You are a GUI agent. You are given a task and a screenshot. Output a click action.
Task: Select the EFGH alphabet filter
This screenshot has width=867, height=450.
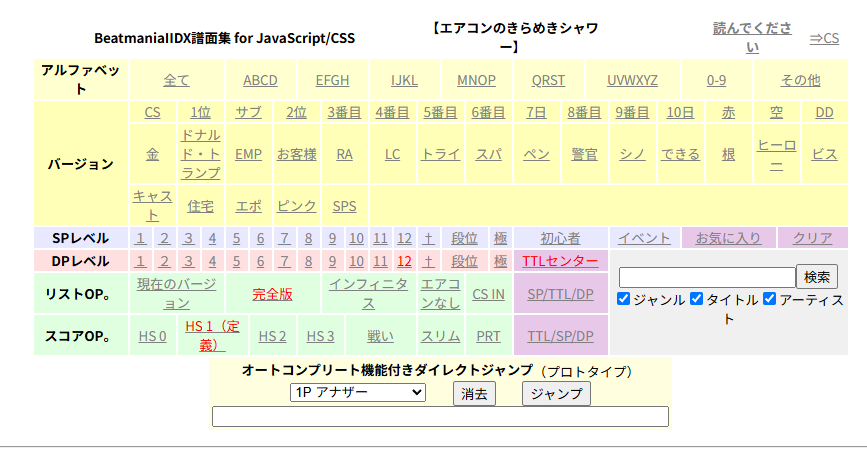pos(332,81)
